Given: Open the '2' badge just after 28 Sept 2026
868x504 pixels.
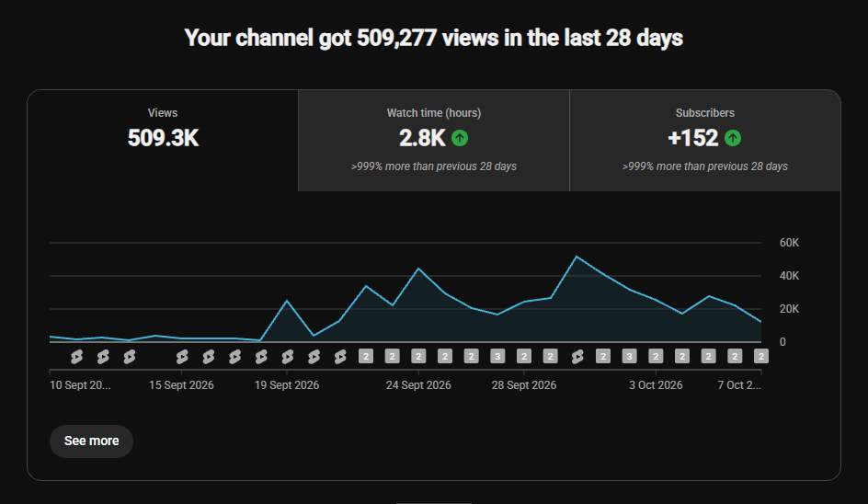Looking at the screenshot, I should point(550,356).
